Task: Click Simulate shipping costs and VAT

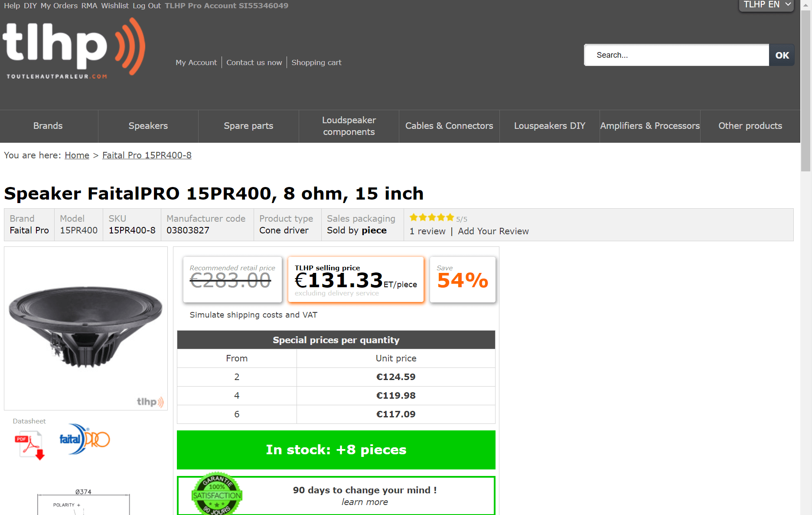Action: point(254,315)
